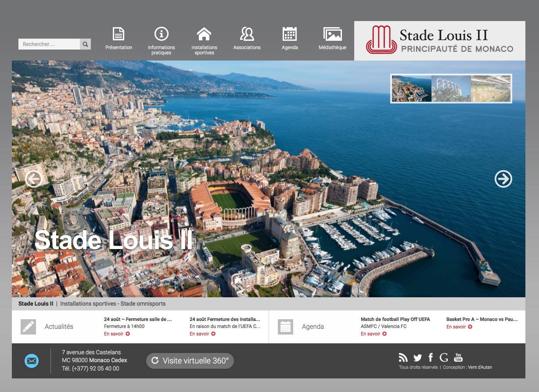Click Installations sportives - Stade omnisports breadcrumb text

point(113,303)
